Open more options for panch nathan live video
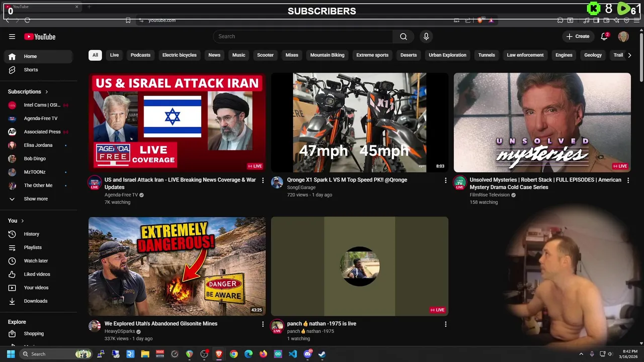The image size is (644, 362). tap(445, 324)
